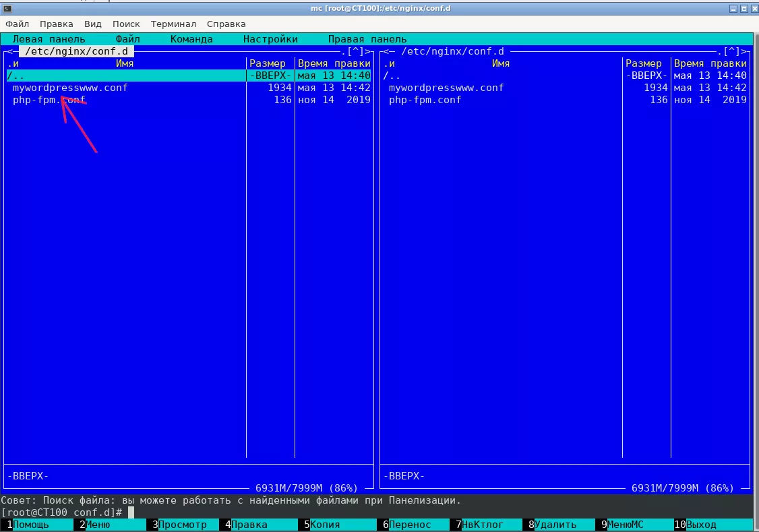Select php-fpm.conf in the left panel

click(x=49, y=100)
